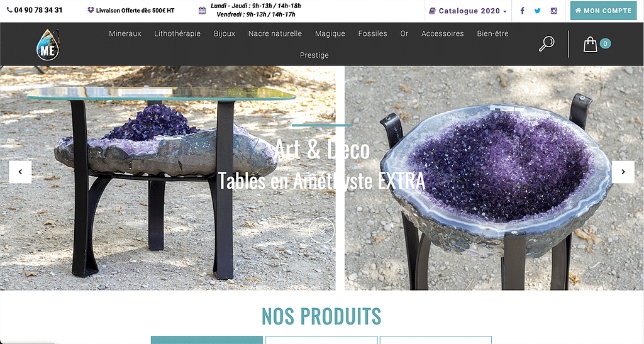Select the Prestige menu item

[x=314, y=55]
